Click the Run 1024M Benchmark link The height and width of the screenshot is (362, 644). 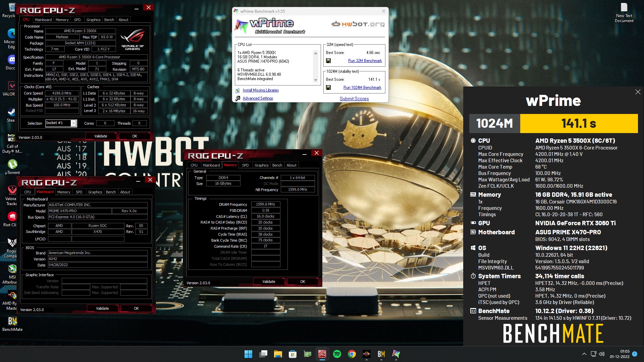[x=362, y=87]
